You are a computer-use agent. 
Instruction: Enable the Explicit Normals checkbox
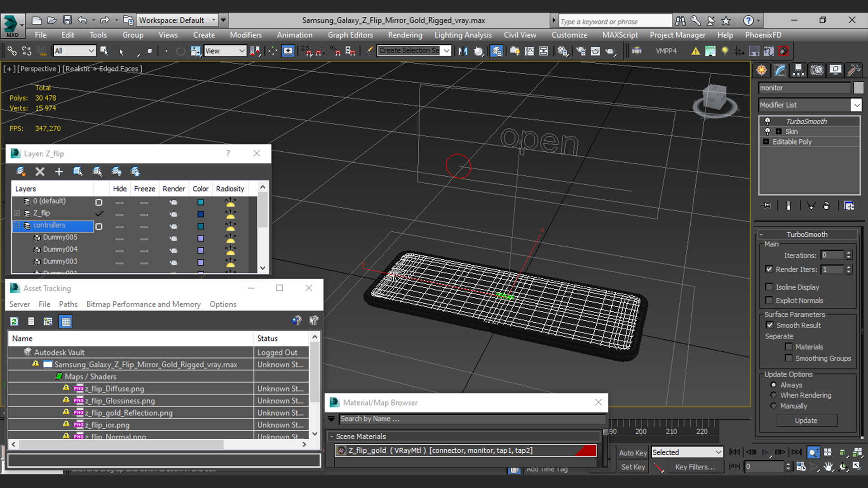[769, 300]
